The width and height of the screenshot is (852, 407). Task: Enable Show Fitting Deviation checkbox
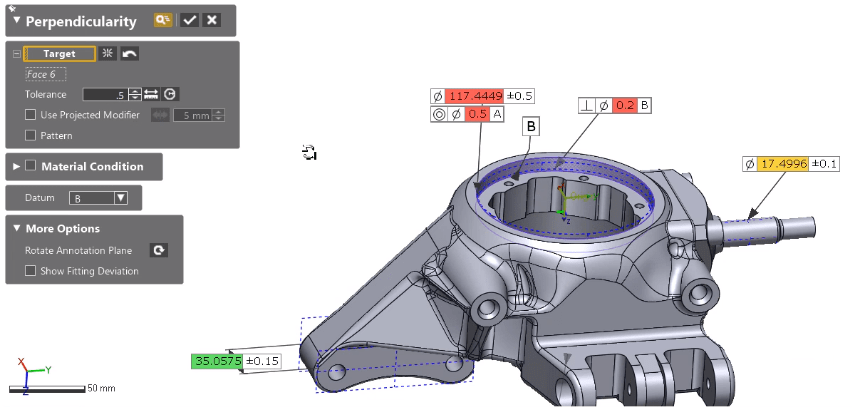point(31,271)
